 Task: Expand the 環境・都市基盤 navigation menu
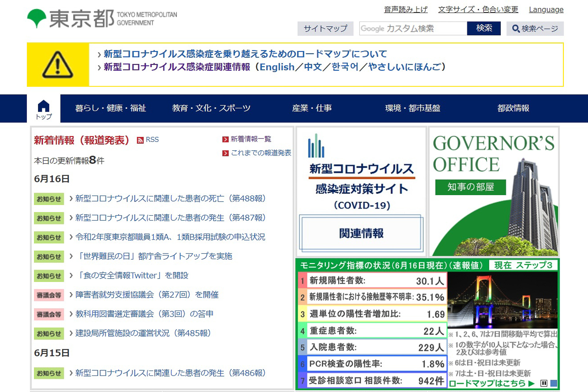coord(413,108)
